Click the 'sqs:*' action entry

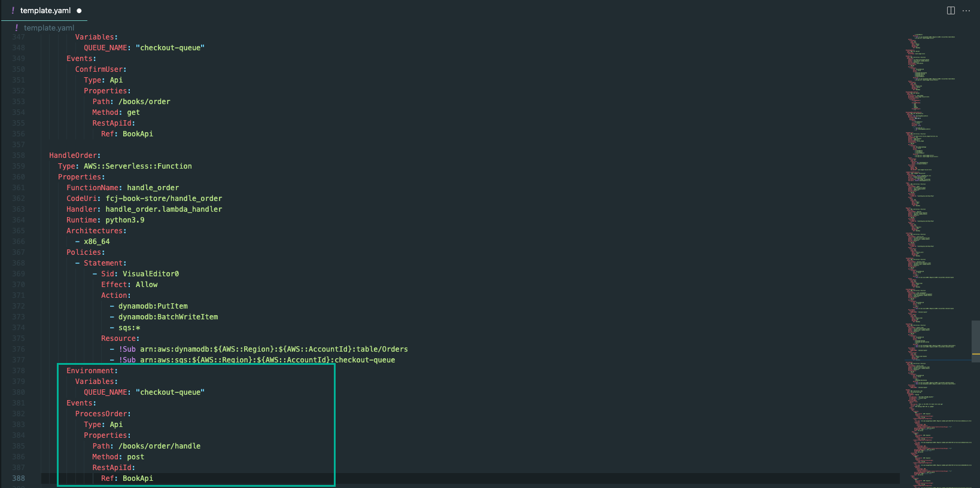click(x=129, y=328)
